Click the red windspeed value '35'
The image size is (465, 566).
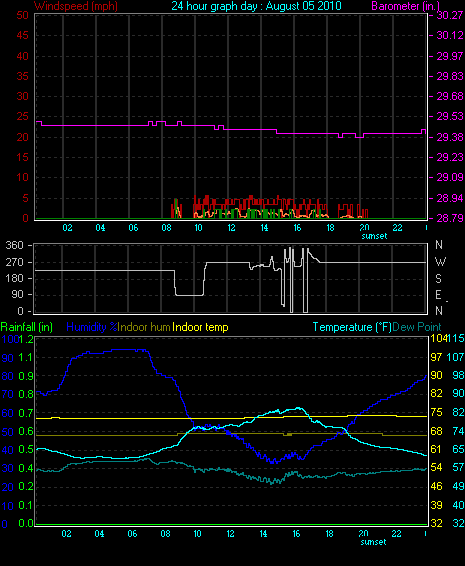(22, 76)
